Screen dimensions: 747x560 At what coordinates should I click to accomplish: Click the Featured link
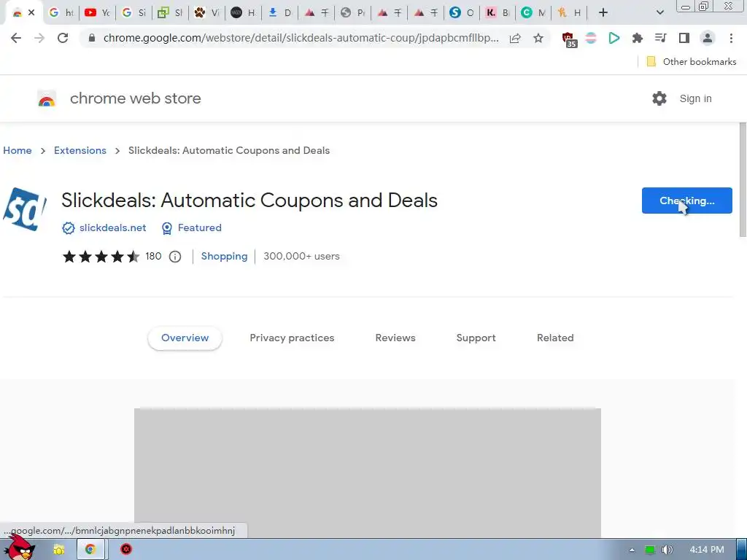tap(200, 228)
